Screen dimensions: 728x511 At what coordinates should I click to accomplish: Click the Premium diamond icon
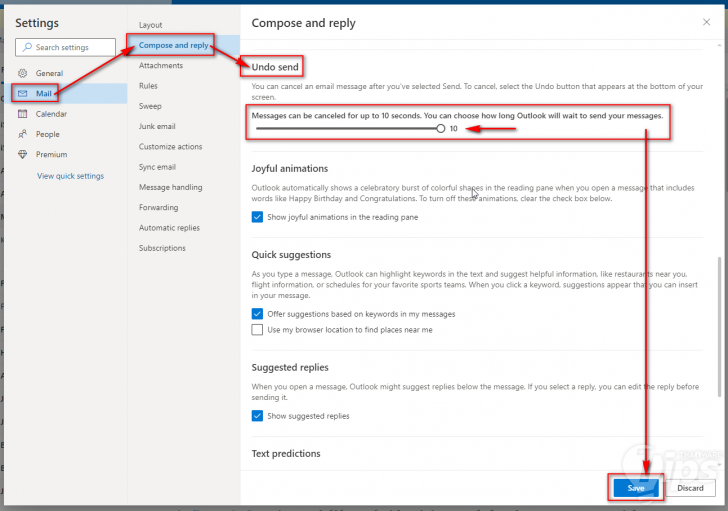pos(22,155)
